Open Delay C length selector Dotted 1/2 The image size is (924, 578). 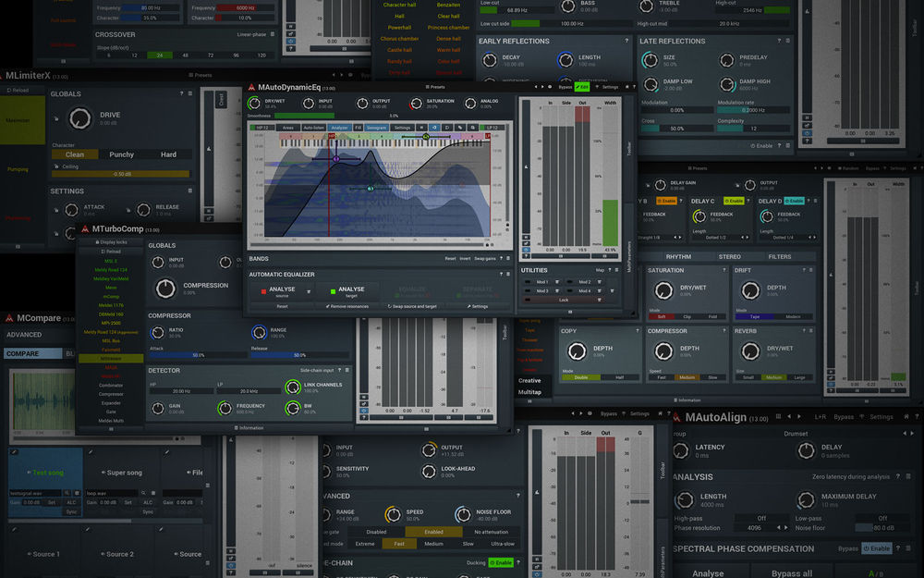pyautogui.click(x=720, y=238)
